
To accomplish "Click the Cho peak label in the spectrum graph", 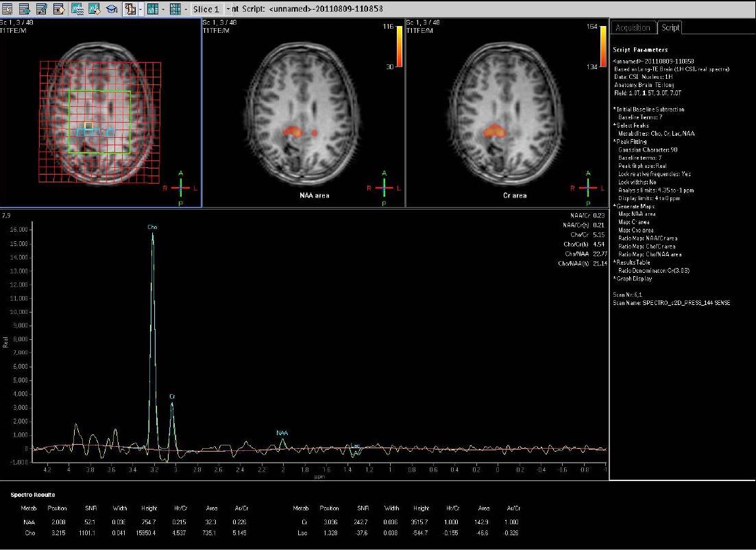I will coord(151,226).
